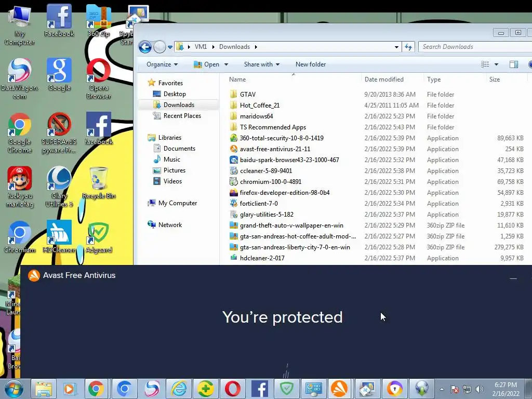Image resolution: width=532 pixels, height=399 pixels.
Task: Open DataWagon.com desktop shortcut
Action: coord(19,79)
